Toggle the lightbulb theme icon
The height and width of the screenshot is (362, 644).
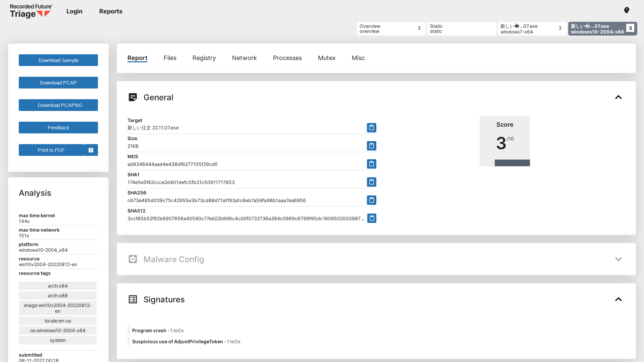(626, 10)
